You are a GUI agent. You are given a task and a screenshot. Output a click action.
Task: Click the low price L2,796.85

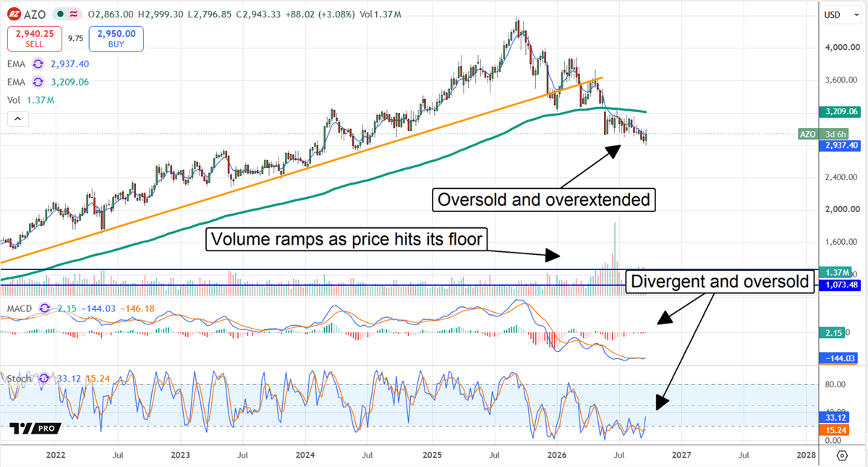click(210, 14)
